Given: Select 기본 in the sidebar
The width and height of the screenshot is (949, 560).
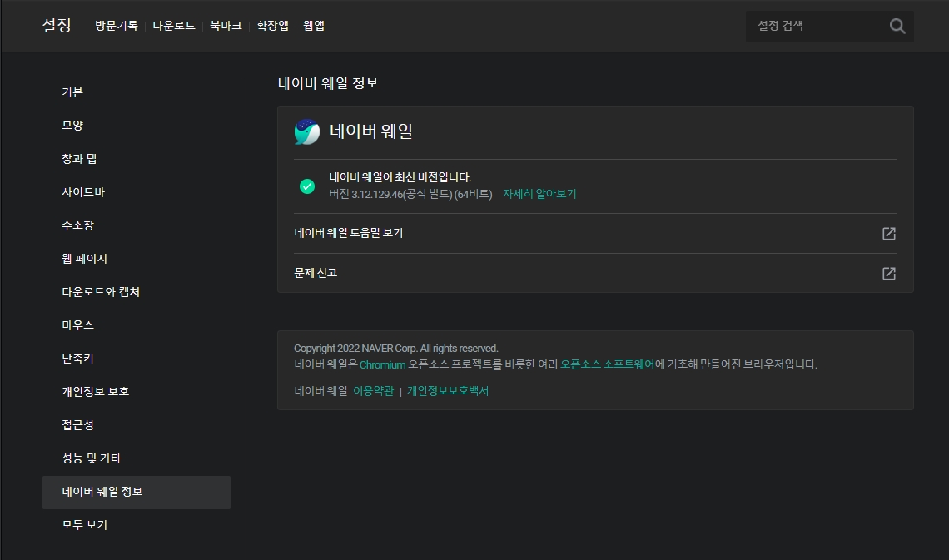Looking at the screenshot, I should 137,92.
